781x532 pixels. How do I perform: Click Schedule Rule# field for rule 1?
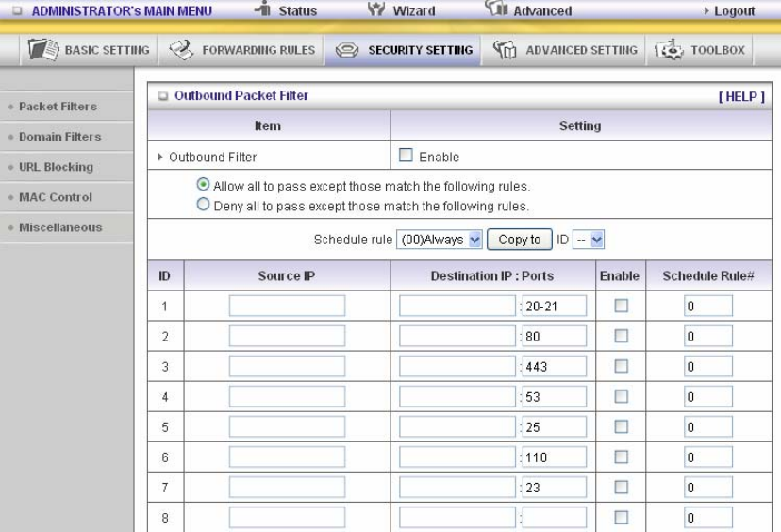pos(708,306)
